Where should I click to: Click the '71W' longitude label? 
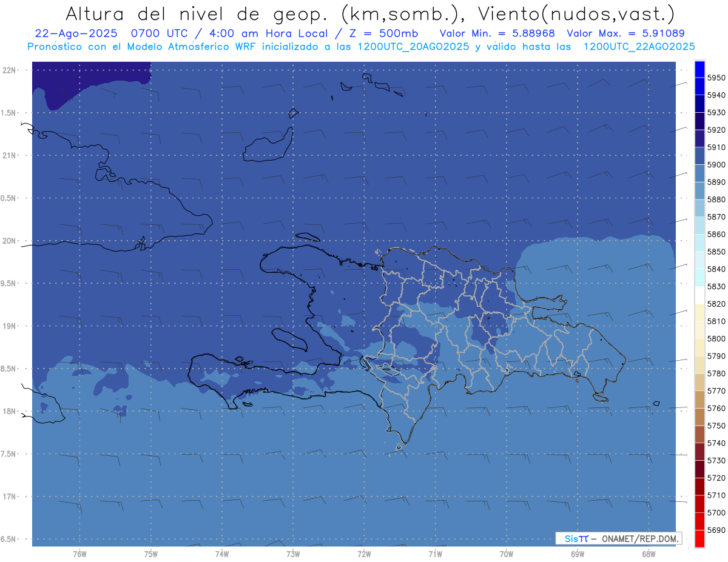435,554
